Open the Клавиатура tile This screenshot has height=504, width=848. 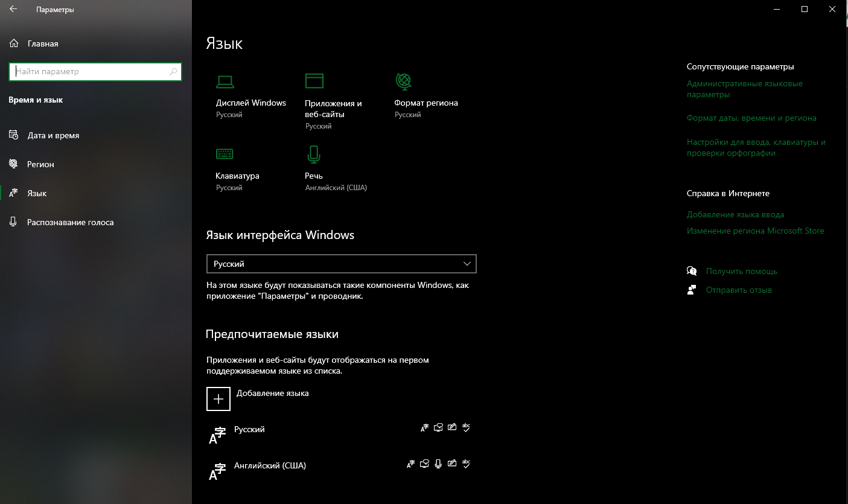pyautogui.click(x=238, y=169)
